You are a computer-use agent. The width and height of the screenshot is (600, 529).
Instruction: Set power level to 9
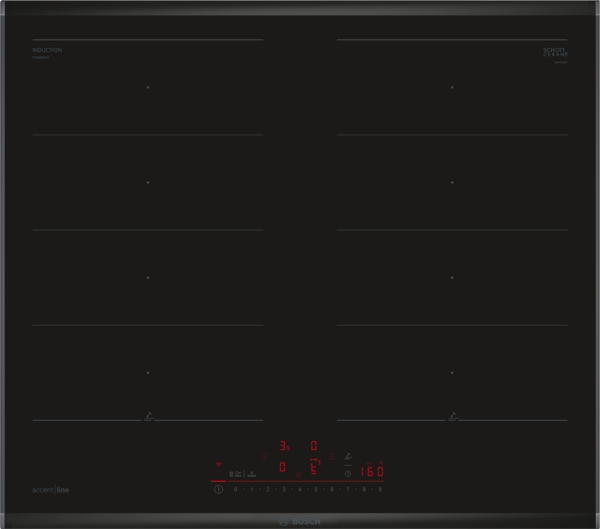coord(381,490)
